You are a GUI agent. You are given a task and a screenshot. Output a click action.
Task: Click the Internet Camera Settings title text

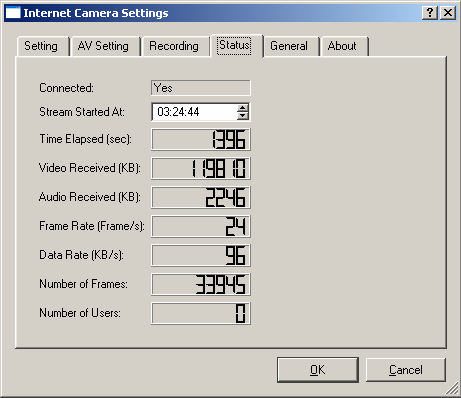(x=96, y=13)
